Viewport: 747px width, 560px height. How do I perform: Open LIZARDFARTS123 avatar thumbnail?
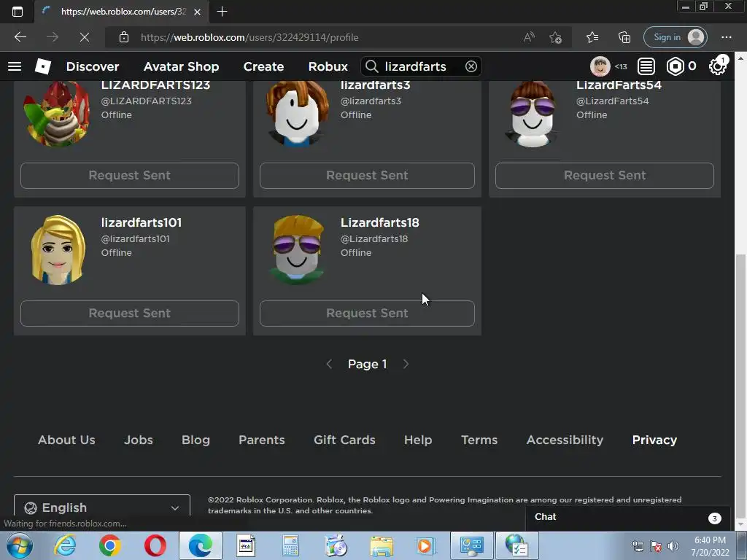click(x=57, y=113)
